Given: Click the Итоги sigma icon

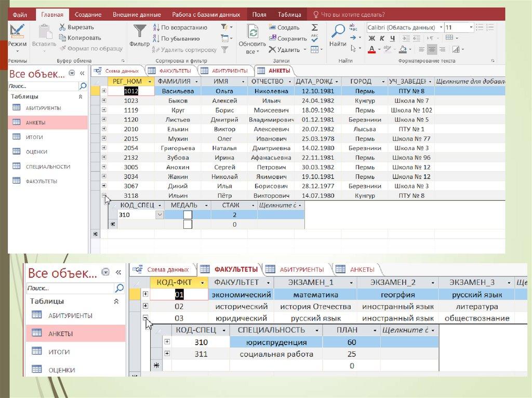Looking at the screenshot, I should tap(315, 27).
